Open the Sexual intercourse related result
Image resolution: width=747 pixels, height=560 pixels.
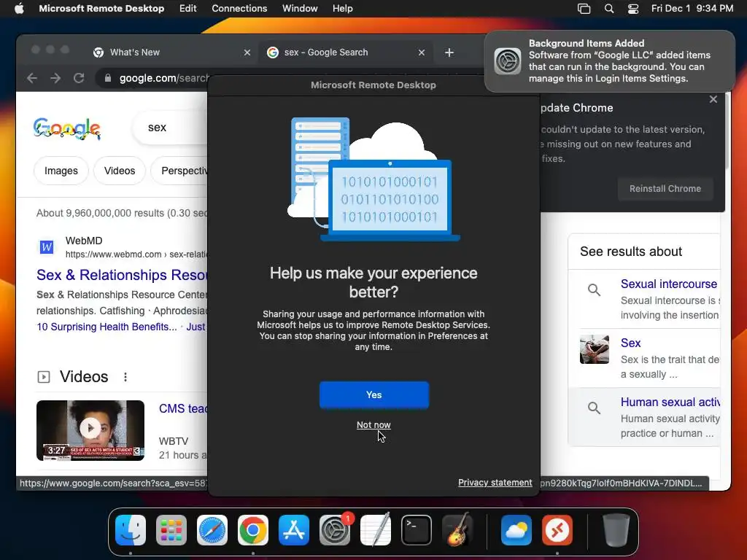pos(669,284)
